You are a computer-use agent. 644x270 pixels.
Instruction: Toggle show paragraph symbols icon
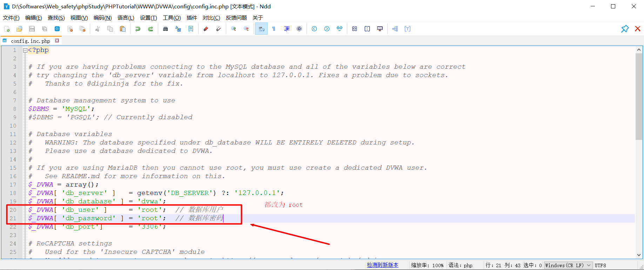point(274,29)
